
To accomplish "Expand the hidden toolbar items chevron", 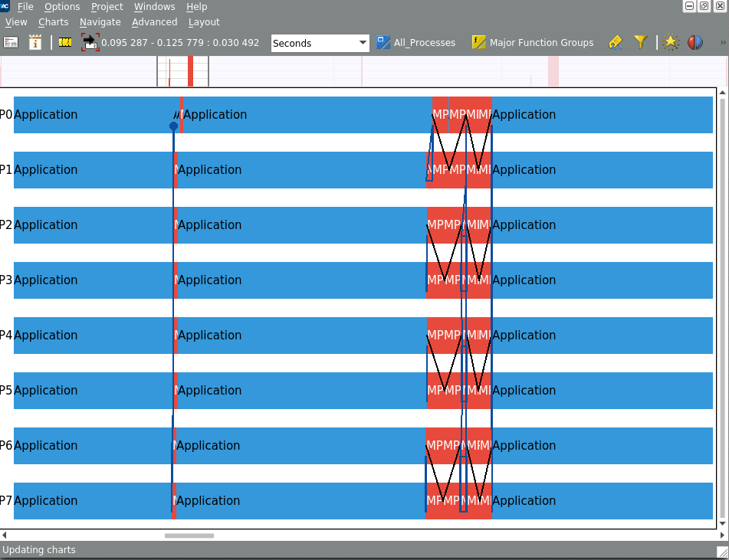I will 723,42.
